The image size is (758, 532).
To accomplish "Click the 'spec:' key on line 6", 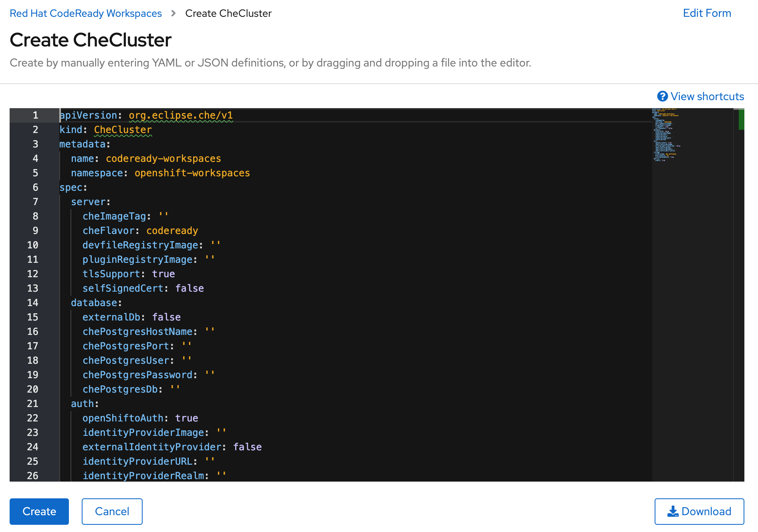I will [73, 187].
